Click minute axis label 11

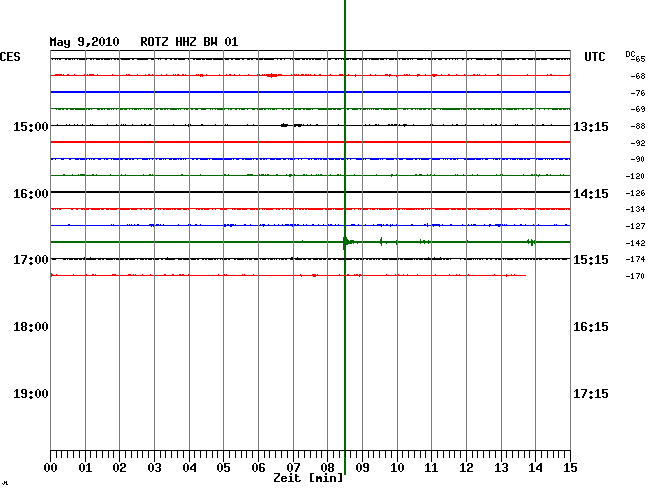point(431,468)
